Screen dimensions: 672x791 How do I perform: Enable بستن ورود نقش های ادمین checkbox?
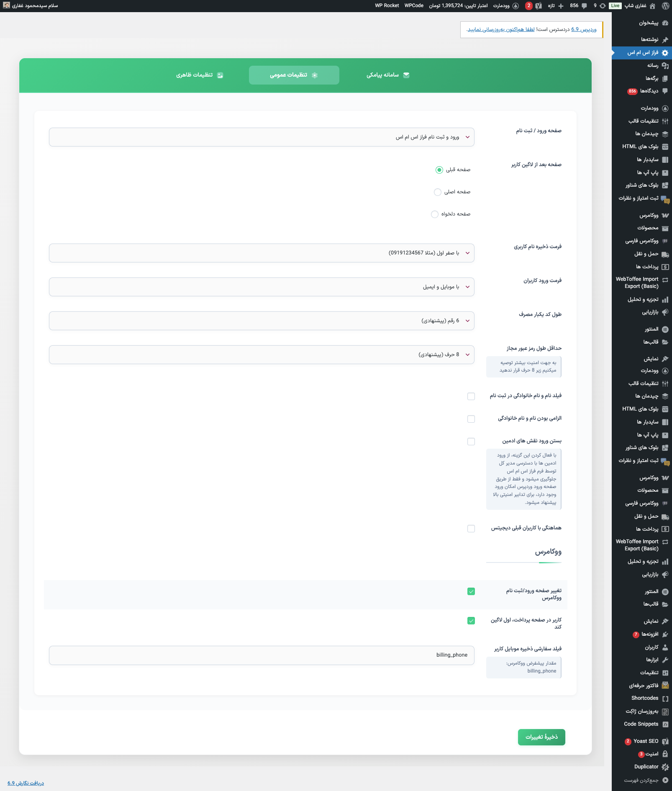coord(471,442)
